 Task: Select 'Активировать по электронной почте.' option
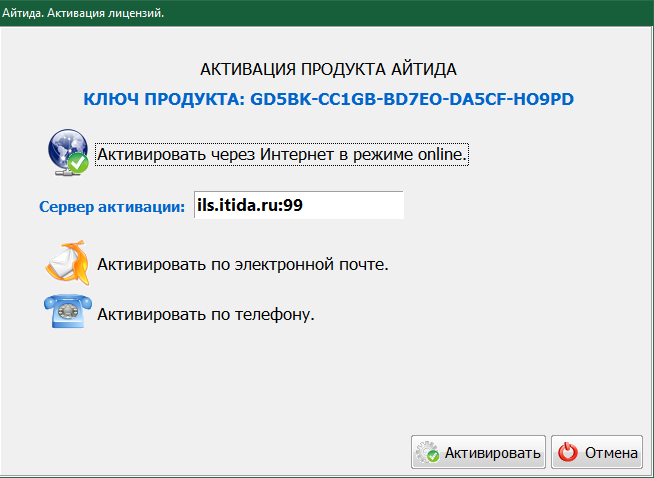(x=243, y=264)
